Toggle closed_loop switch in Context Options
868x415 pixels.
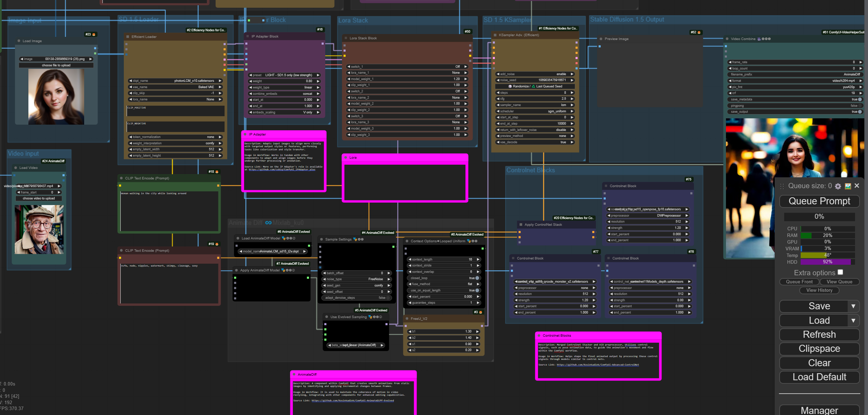point(477,278)
